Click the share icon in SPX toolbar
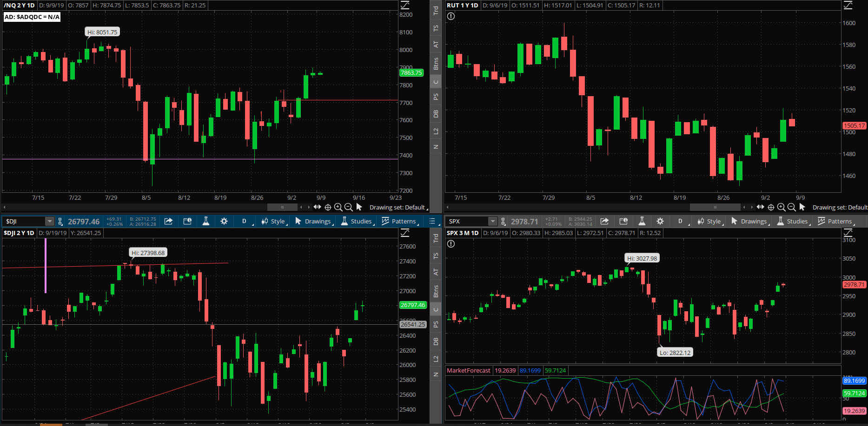 tap(604, 222)
